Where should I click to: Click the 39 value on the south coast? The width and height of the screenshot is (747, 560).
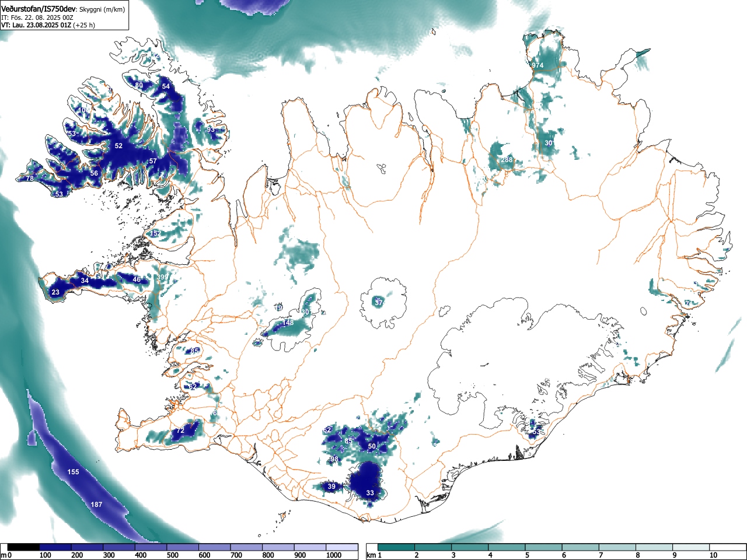(331, 487)
